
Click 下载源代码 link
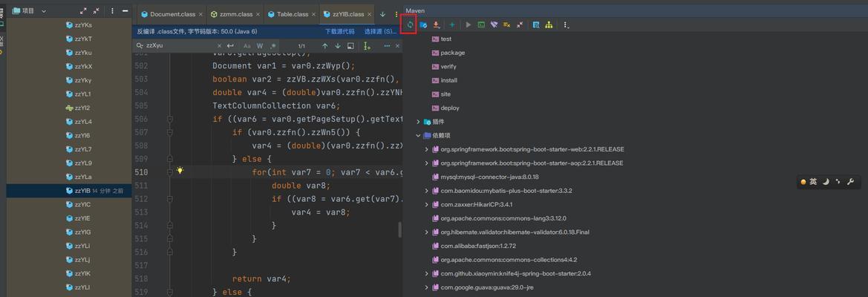click(340, 31)
